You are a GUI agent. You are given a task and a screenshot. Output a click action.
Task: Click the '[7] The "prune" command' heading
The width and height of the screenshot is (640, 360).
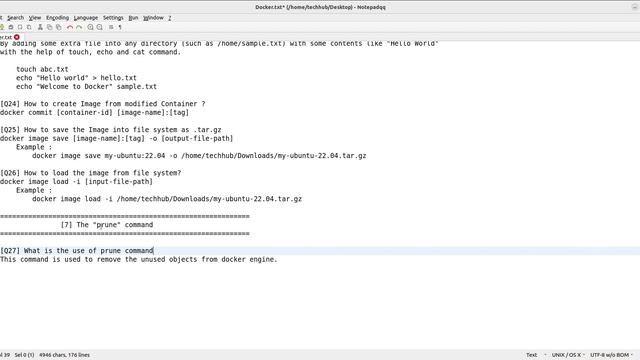tap(107, 225)
